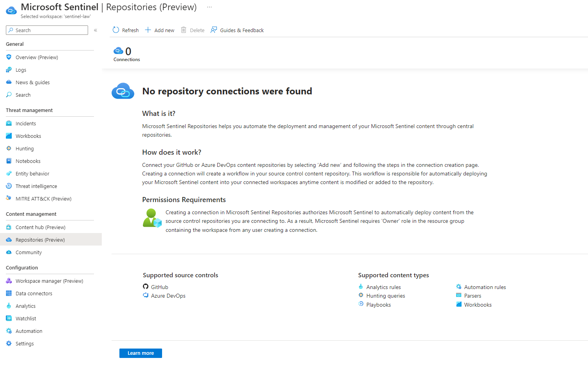Click the Notebooks sidebar icon
Screen dimensions: 588x374
click(x=9, y=161)
